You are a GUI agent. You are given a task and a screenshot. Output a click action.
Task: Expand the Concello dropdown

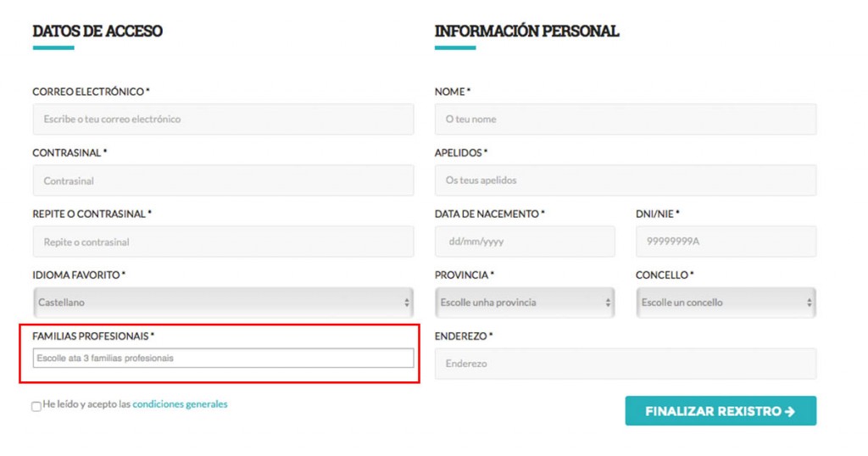pos(726,302)
